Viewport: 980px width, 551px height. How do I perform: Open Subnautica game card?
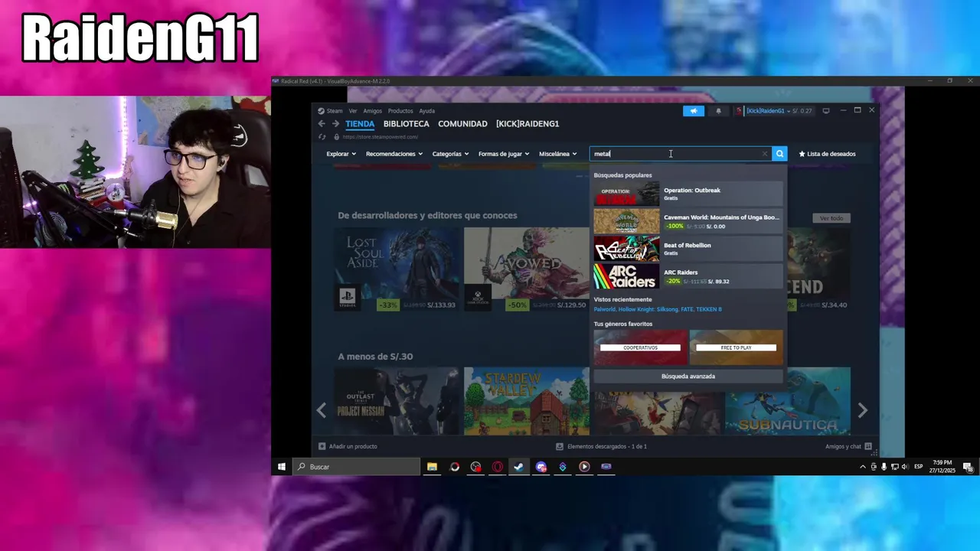click(x=788, y=401)
